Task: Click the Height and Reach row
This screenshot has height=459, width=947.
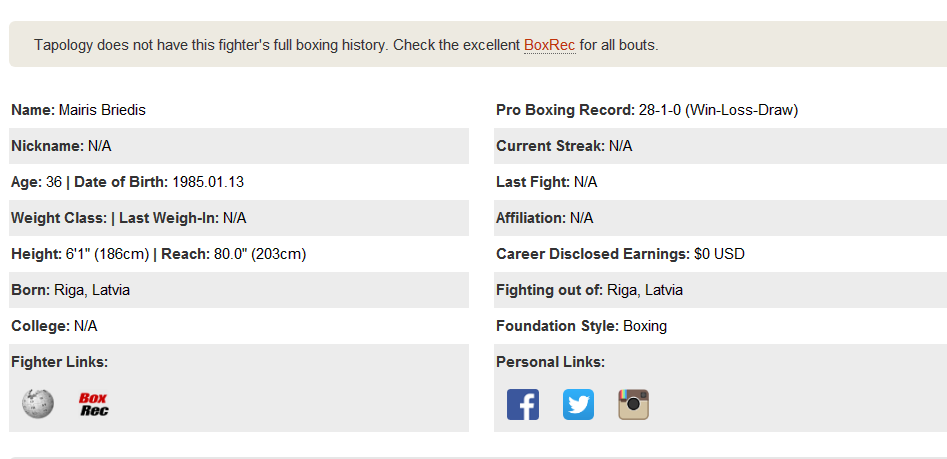Action: click(x=239, y=254)
